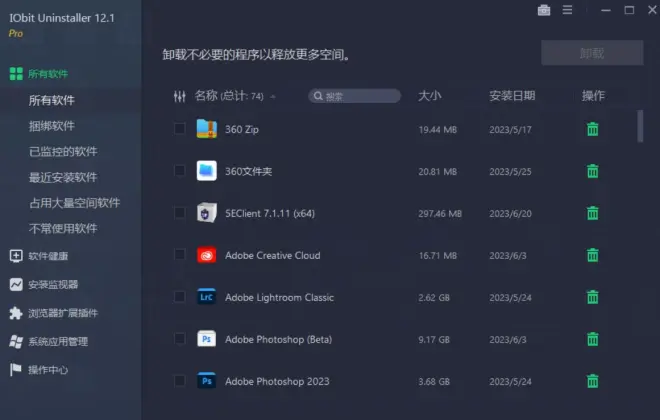The width and height of the screenshot is (660, 420).
Task: Click trash icon for Adobe Photoshop 2023
Action: coord(592,381)
